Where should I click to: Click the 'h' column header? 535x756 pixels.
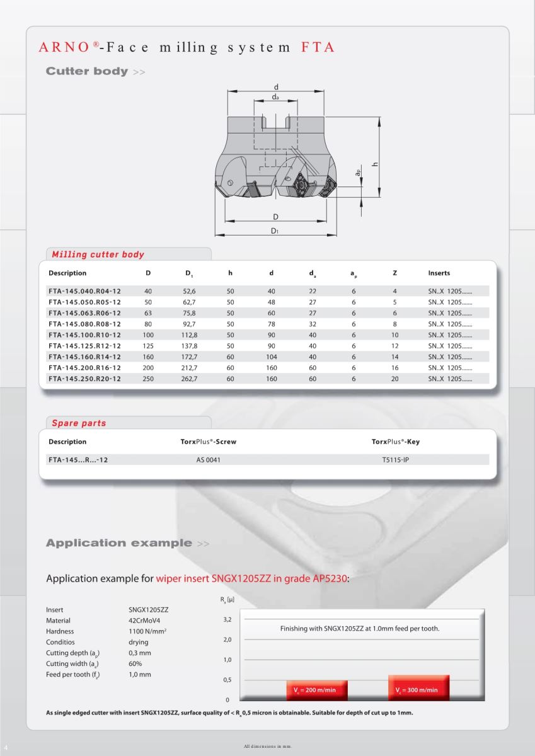231,273
